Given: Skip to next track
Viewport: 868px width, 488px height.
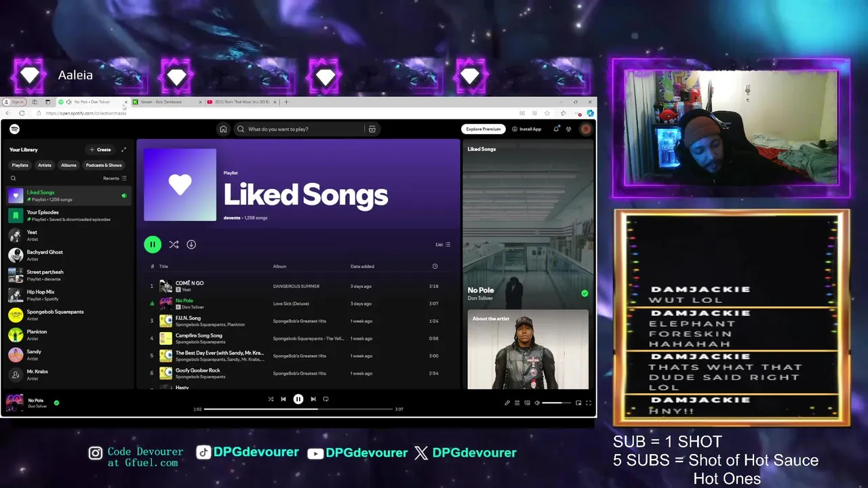Looking at the screenshot, I should pos(313,399).
